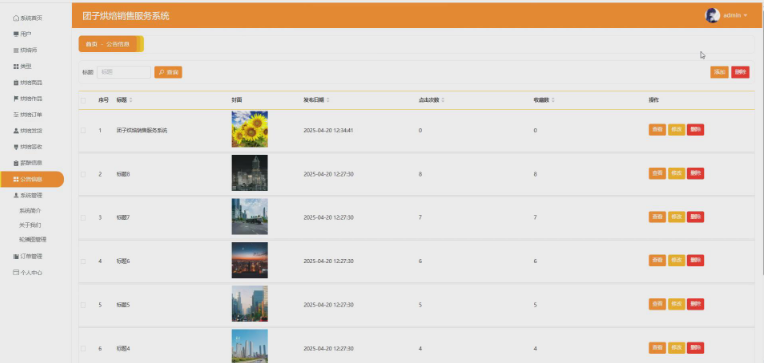Edit 标题7 row with 修改 button
The height and width of the screenshot is (363, 764).
coord(676,217)
